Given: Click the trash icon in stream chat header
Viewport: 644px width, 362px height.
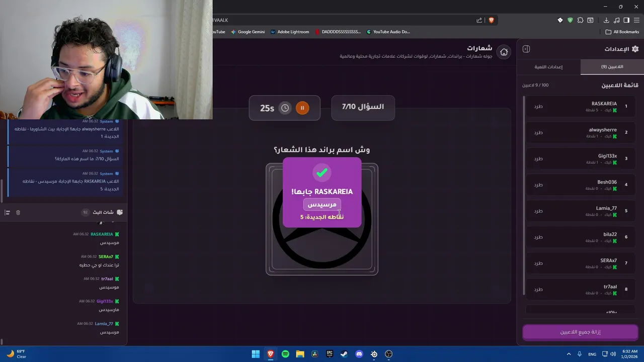Looking at the screenshot, I should 18,213.
